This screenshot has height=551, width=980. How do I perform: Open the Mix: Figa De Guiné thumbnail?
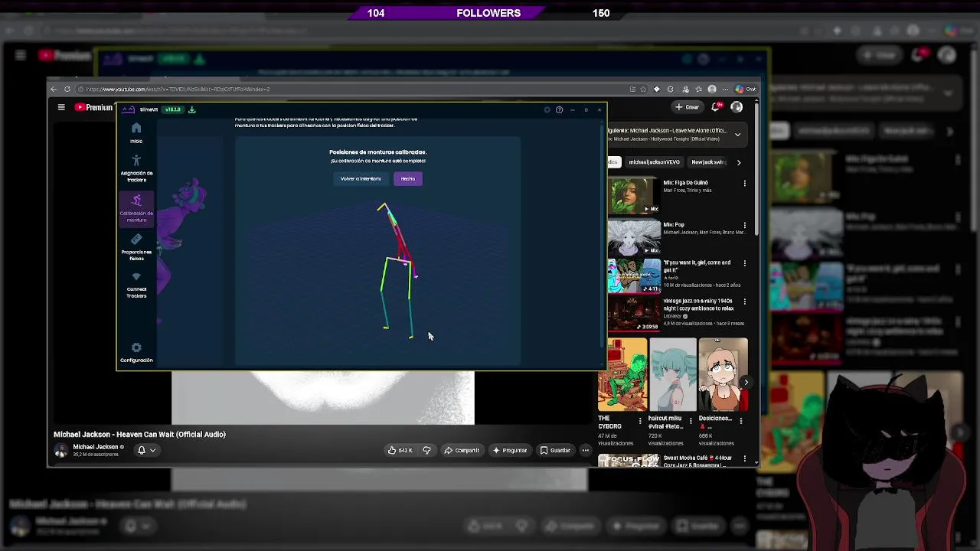[634, 196]
